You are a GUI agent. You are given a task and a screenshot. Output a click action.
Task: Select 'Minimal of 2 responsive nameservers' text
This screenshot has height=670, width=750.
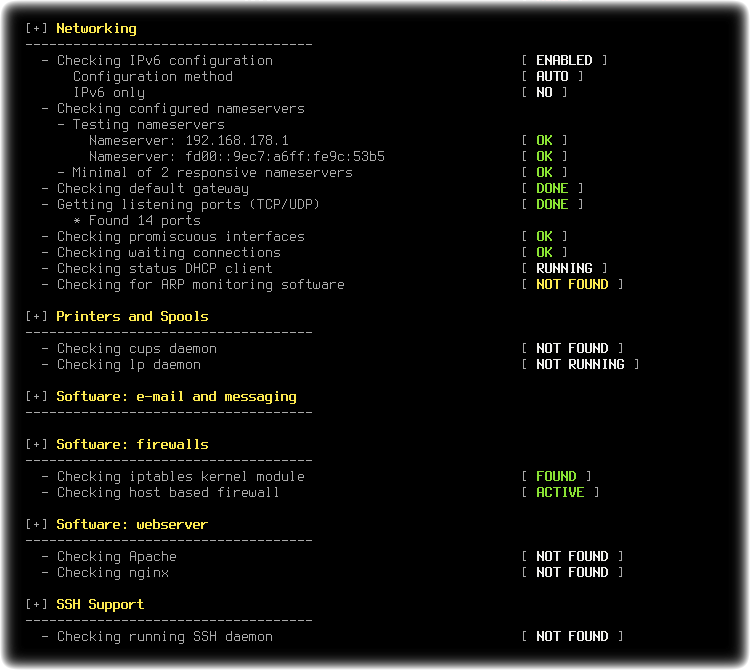212,173
